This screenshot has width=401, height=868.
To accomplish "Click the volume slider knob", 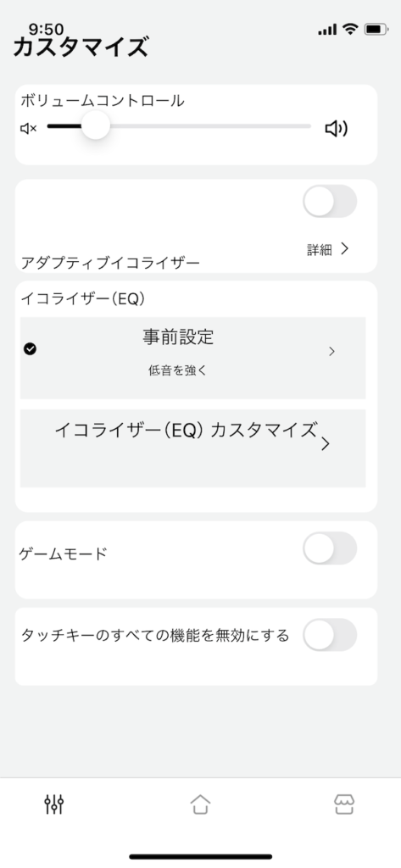I will coord(95,125).
